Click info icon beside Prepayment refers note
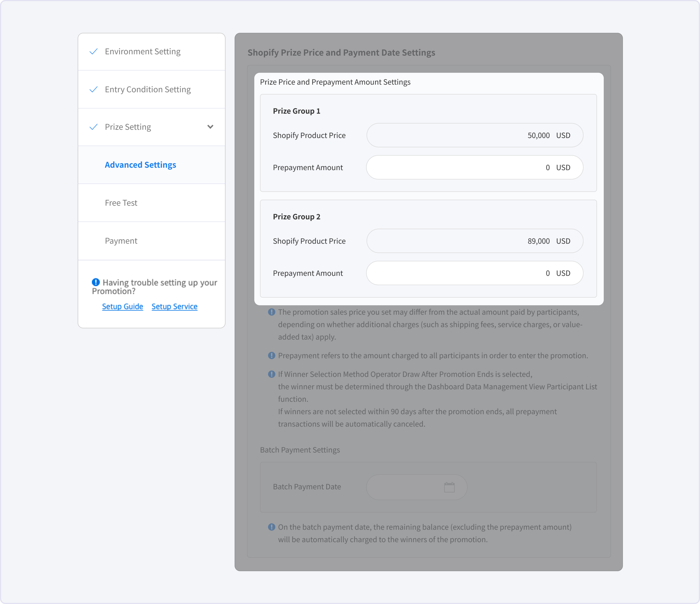Screen dimensions: 700x604 click(x=272, y=356)
